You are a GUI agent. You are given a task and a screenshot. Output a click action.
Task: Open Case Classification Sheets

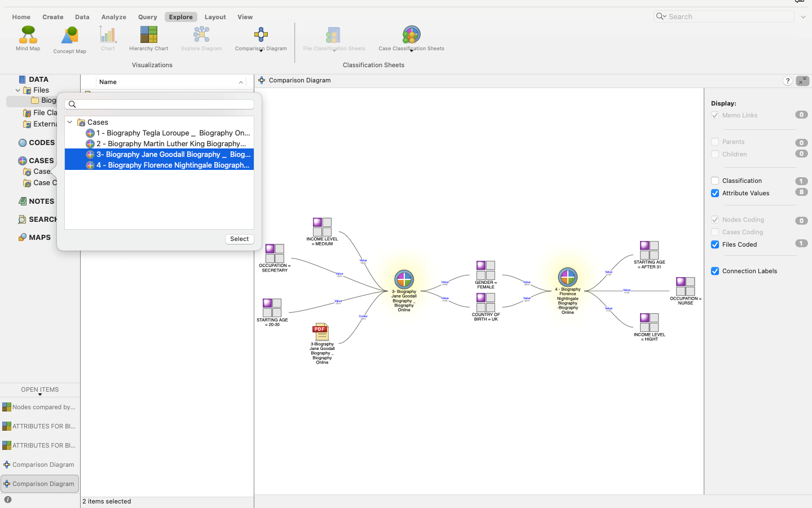click(x=411, y=38)
